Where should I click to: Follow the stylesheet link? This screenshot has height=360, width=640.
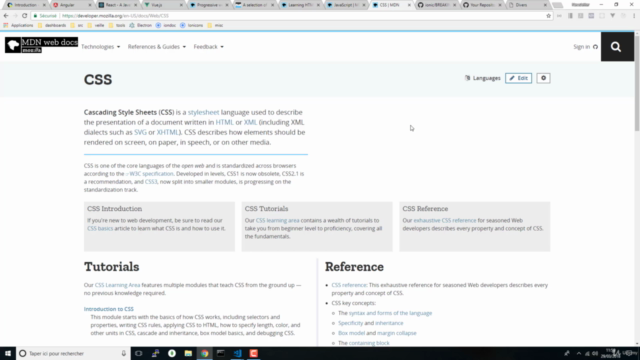click(x=203, y=112)
